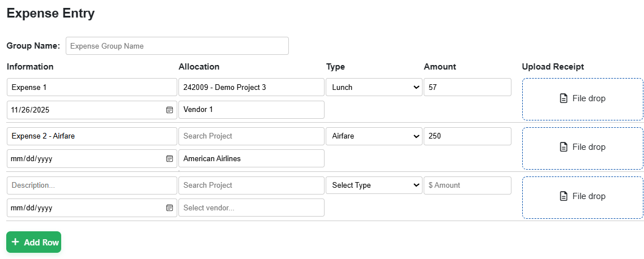
Task: Click Search Project field above American Airlines
Action: 251,136
